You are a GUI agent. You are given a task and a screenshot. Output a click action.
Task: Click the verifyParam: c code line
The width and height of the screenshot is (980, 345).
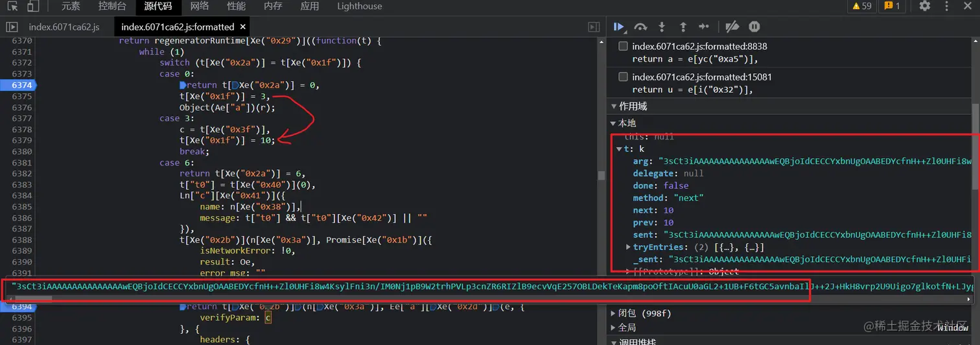point(236,318)
